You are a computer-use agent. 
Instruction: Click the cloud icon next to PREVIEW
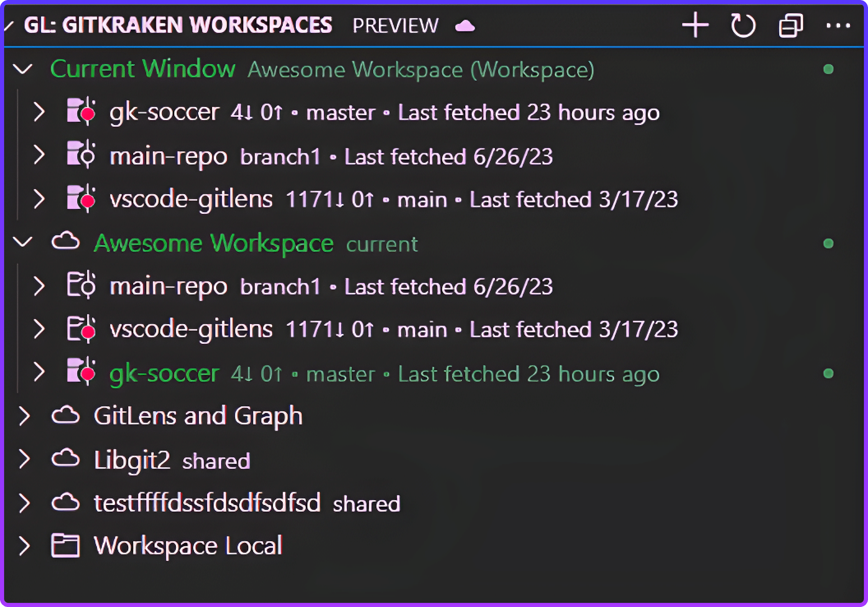[x=465, y=26]
